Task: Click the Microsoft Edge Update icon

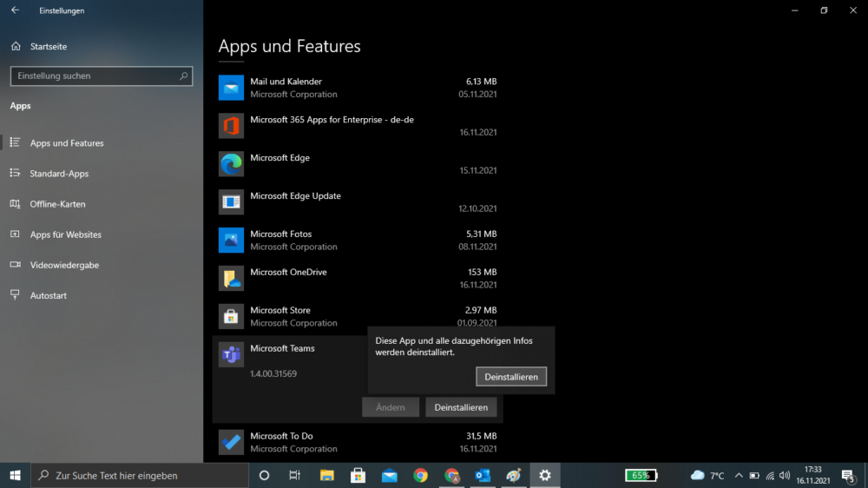Action: click(x=231, y=202)
